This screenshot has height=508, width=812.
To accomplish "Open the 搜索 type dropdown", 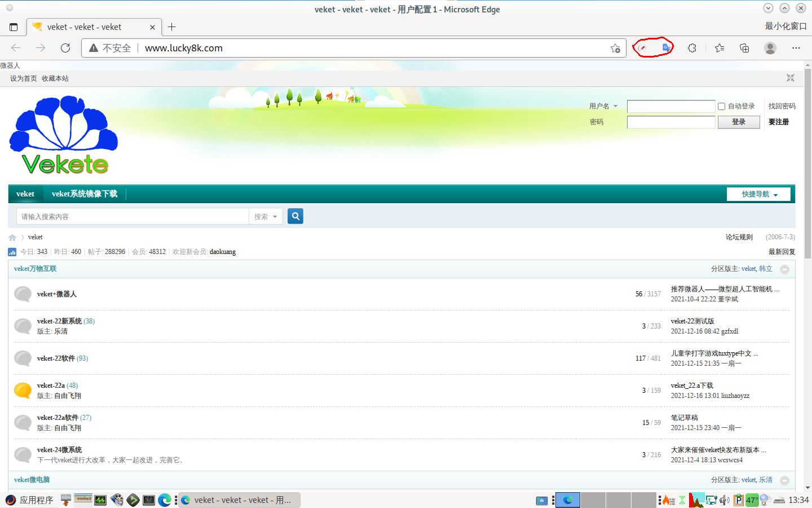I will coord(266,216).
